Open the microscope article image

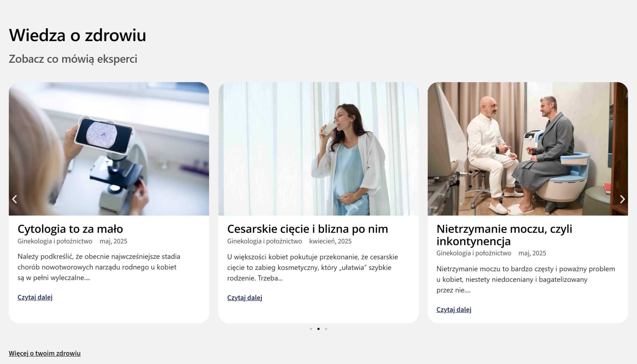pos(109,149)
